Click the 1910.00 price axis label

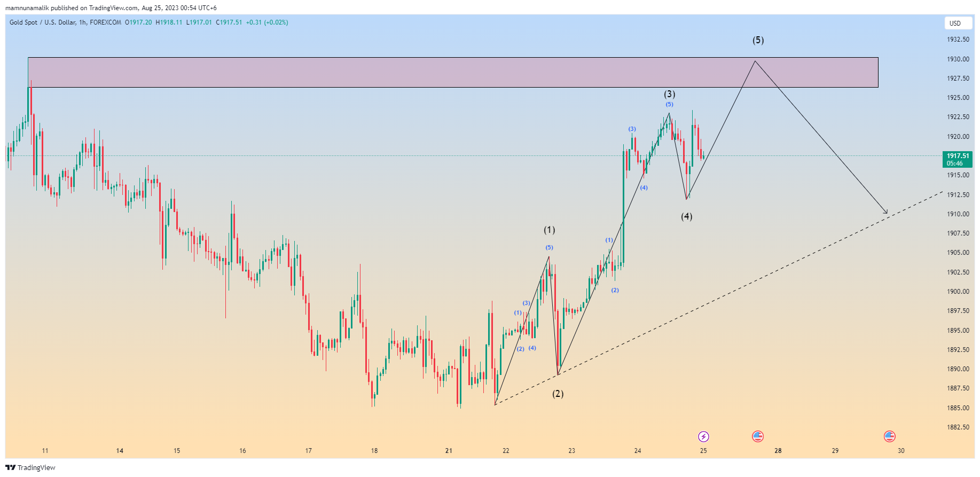tap(958, 214)
